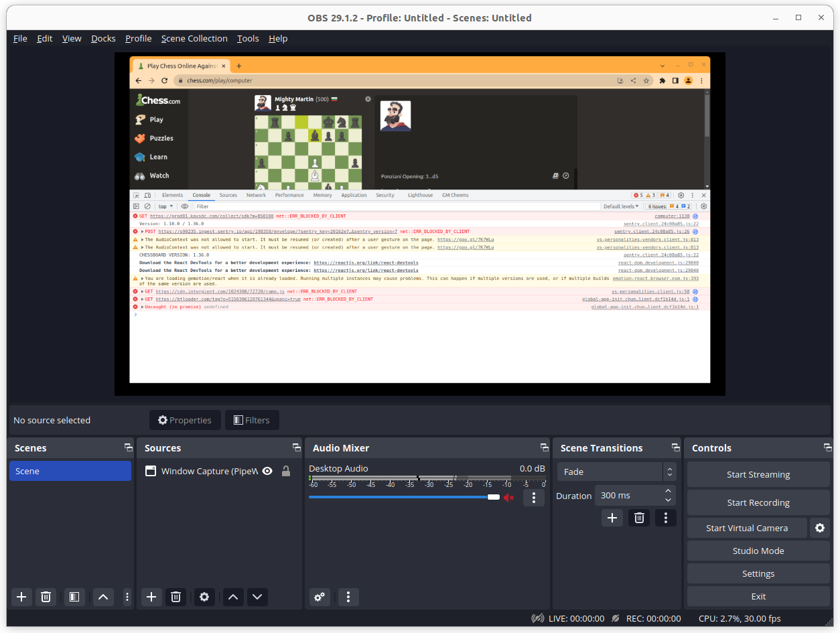This screenshot has height=633, width=840.
Task: Open Advanced Audio Properties gears icon
Action: [x=320, y=597]
